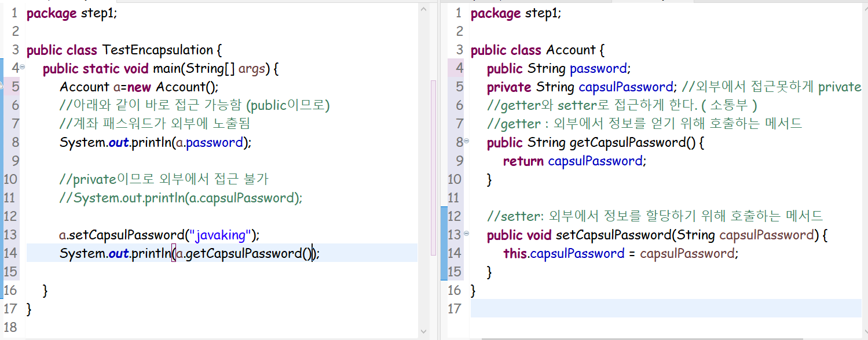
Task: Click the left editor scroll down arrow
Action: [424, 331]
